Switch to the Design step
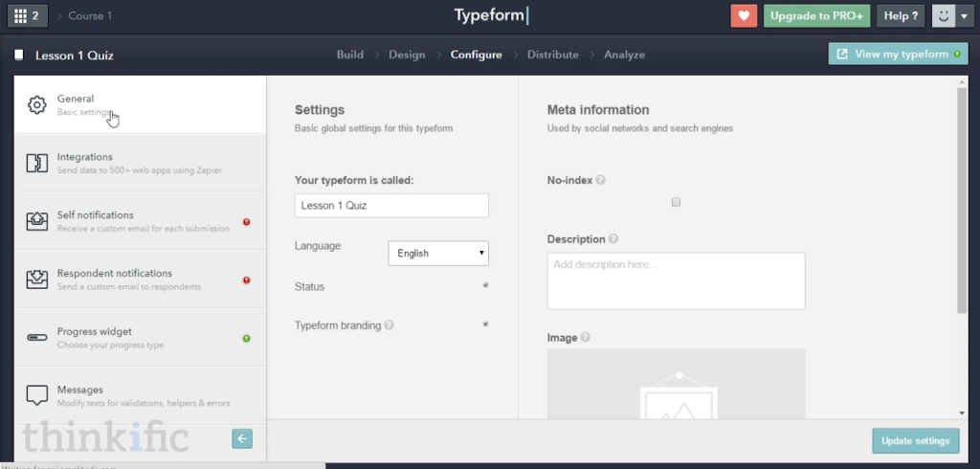The image size is (980, 469). 407,55
